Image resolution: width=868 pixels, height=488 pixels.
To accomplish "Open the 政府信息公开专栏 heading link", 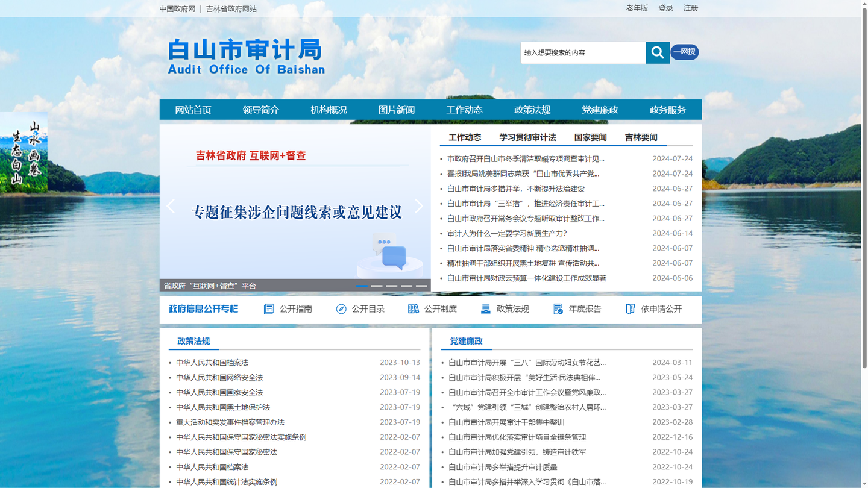I will [x=204, y=309].
